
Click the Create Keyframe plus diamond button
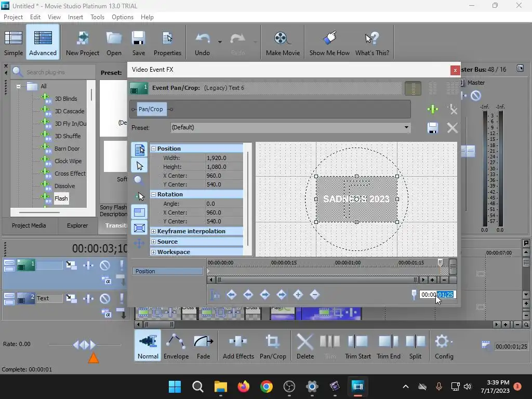(x=298, y=295)
